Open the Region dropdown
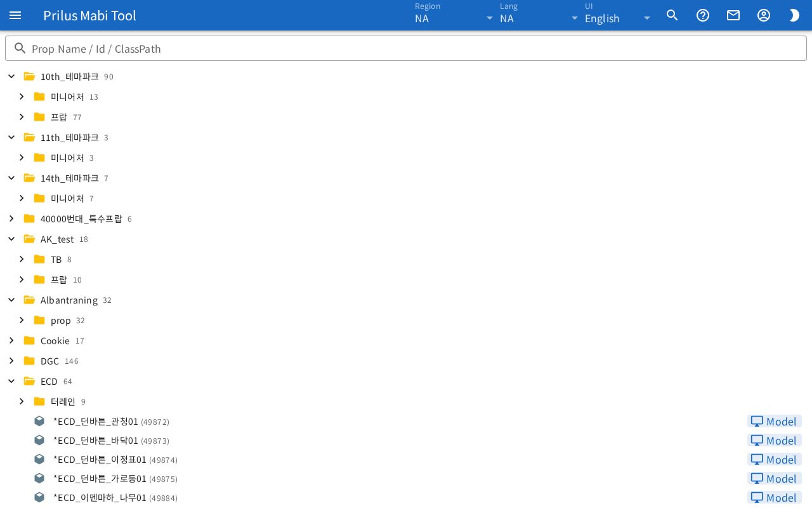This screenshot has height=508, width=812. [454, 15]
